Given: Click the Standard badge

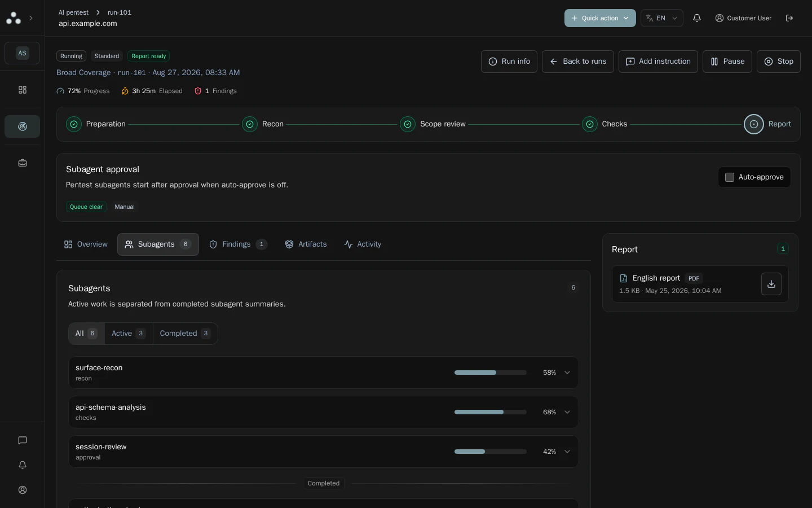Looking at the screenshot, I should 107,56.
